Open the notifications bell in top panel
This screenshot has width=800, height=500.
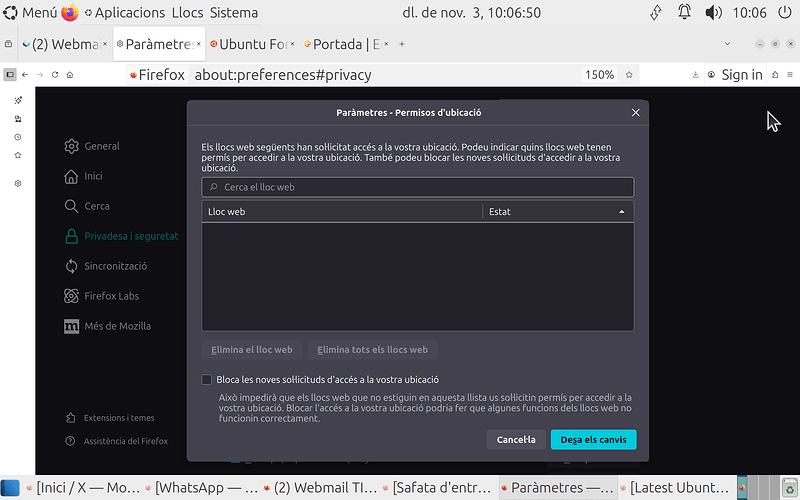click(684, 13)
